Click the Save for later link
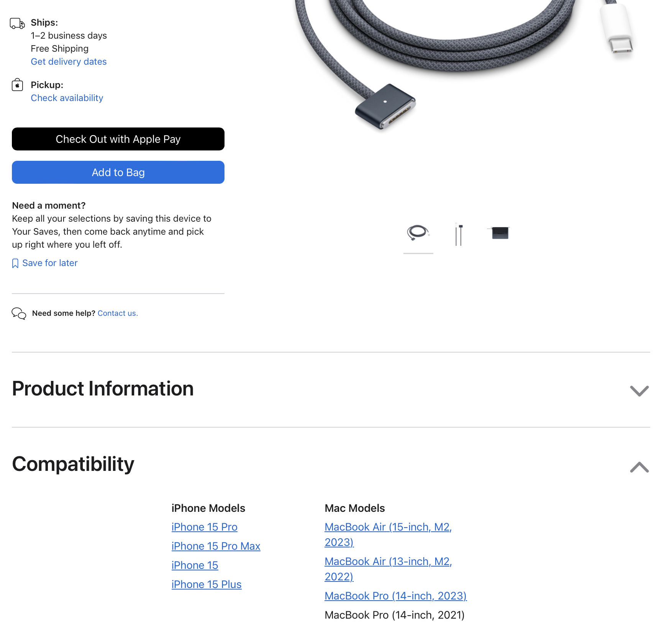Image resolution: width=672 pixels, height=624 pixels. (50, 263)
